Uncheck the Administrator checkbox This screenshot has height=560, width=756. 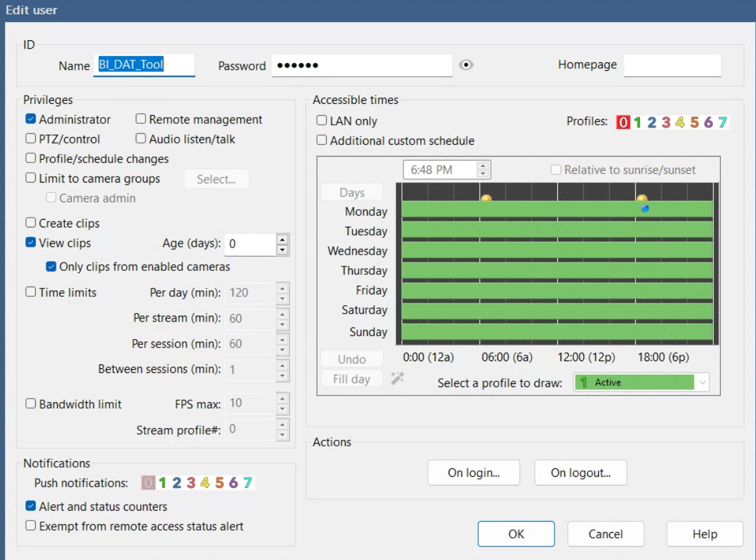click(x=31, y=120)
